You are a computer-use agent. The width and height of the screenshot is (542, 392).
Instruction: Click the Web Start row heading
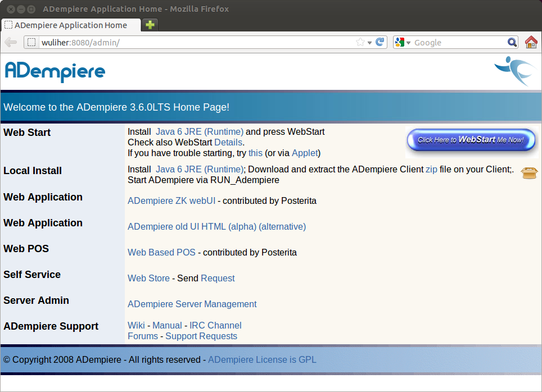coord(27,133)
